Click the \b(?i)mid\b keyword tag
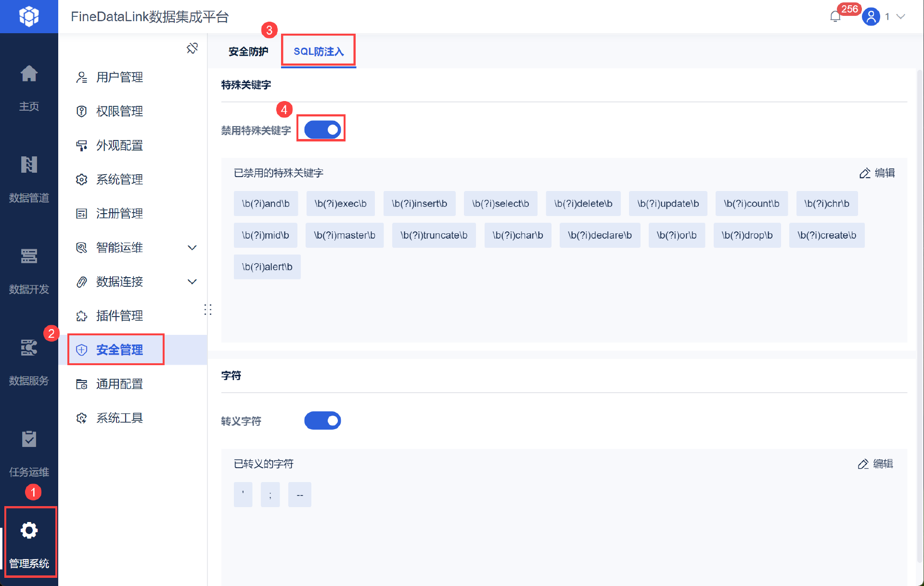924x586 pixels. pos(266,235)
